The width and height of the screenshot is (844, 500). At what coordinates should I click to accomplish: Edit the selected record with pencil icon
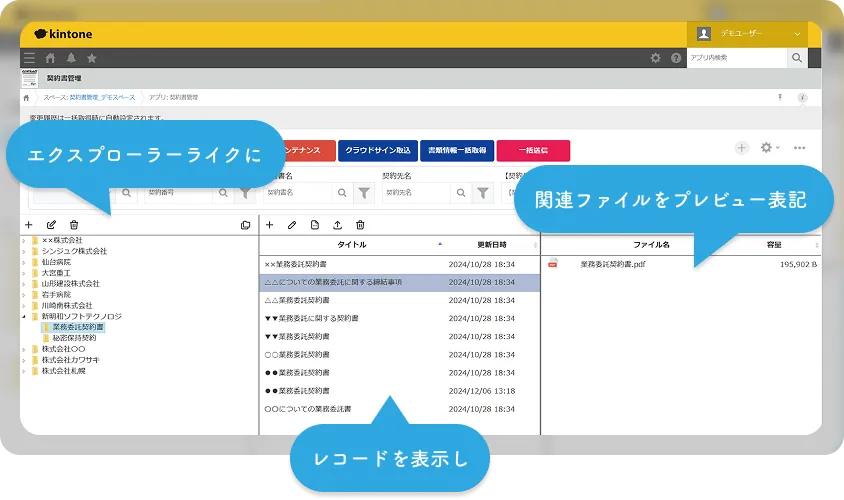(x=292, y=225)
